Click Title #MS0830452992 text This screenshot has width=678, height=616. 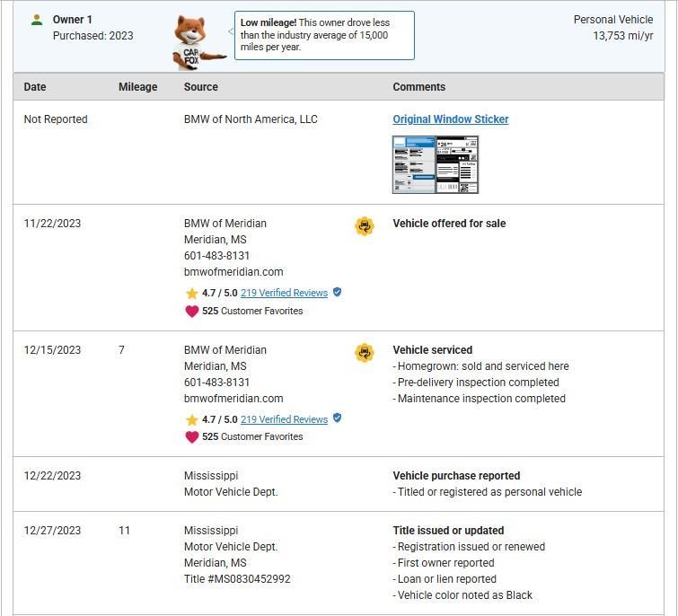(x=237, y=579)
